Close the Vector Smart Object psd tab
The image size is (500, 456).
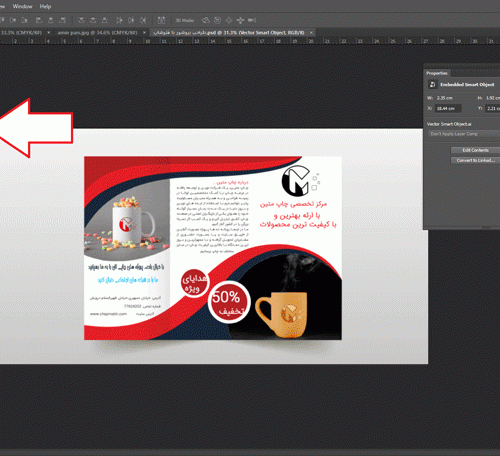coord(311,33)
